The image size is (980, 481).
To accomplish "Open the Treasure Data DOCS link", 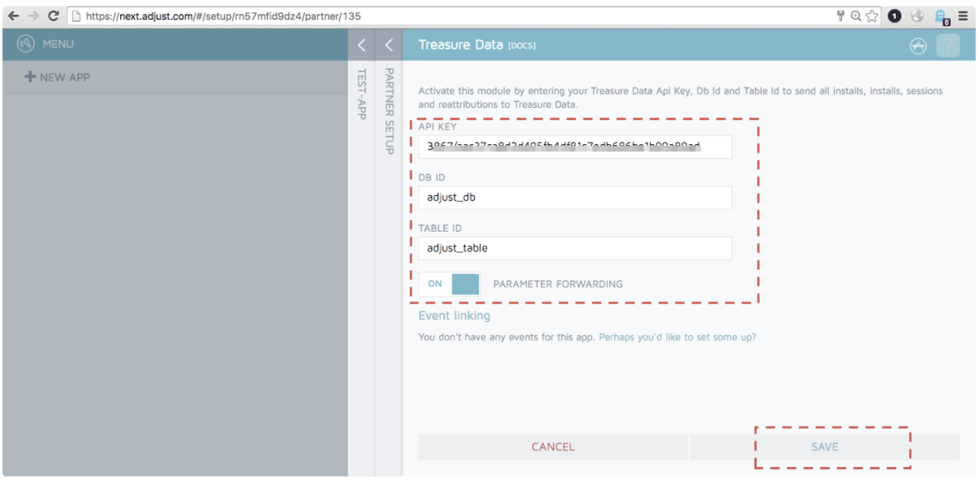I will 521,46.
